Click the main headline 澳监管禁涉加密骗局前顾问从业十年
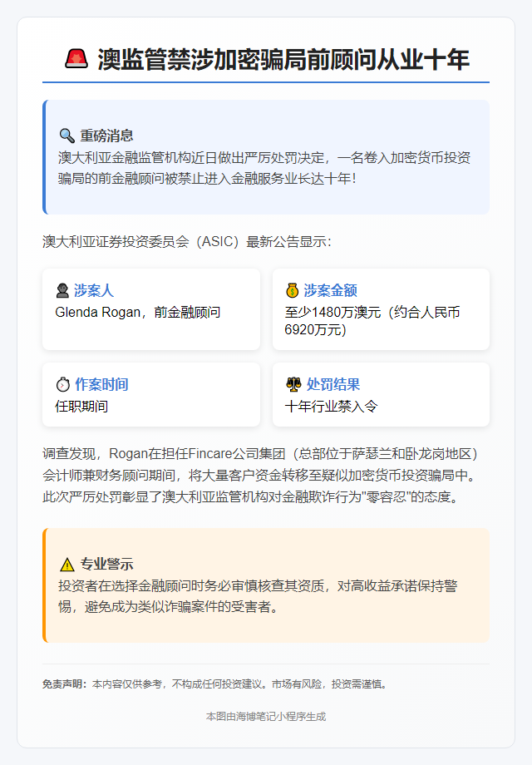Image resolution: width=532 pixels, height=765 pixels. [283, 59]
